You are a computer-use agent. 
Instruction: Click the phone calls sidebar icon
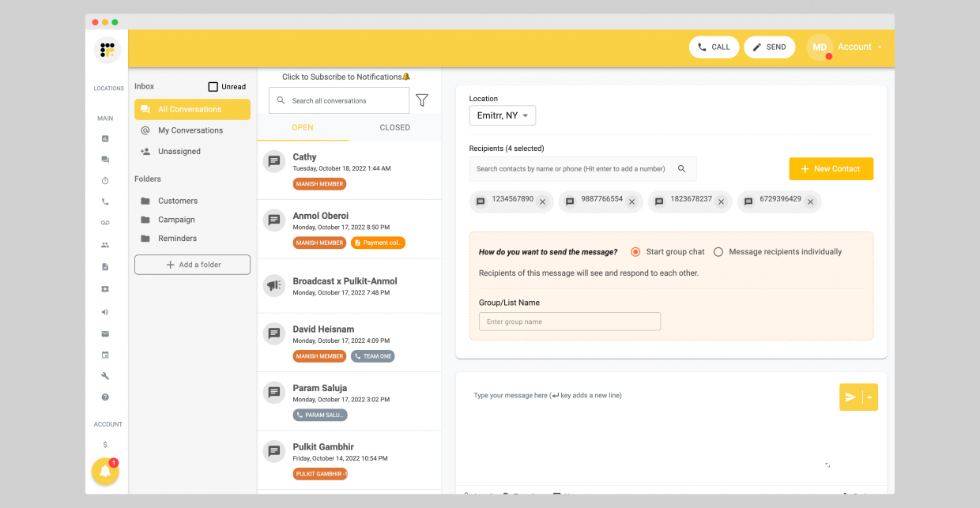105,202
